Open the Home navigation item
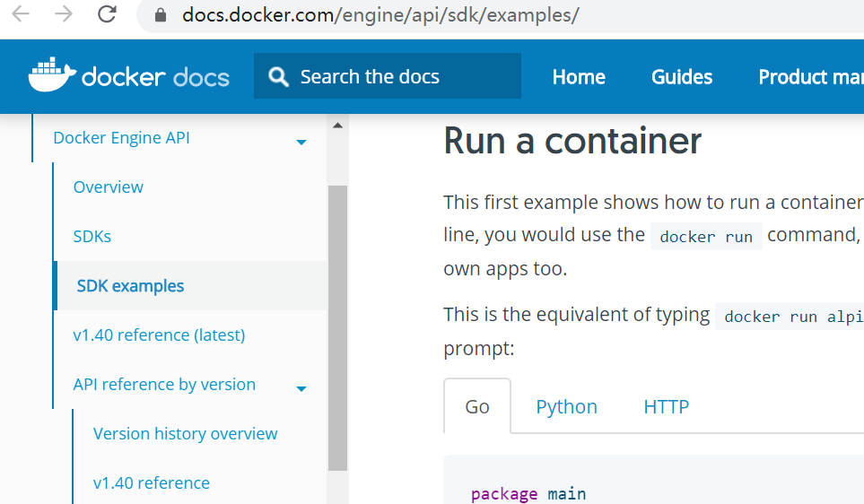Screen dimensions: 864x504 click(579, 77)
